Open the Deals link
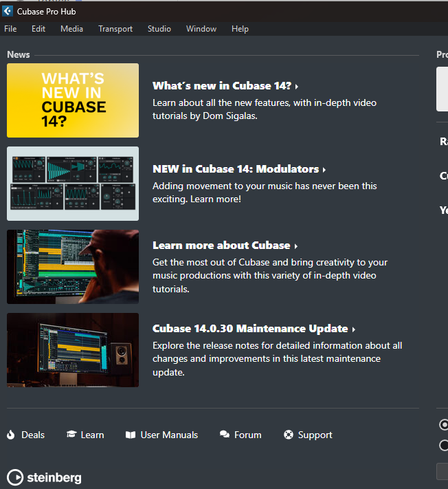Image resolution: width=448 pixels, height=489 pixels. [x=33, y=435]
